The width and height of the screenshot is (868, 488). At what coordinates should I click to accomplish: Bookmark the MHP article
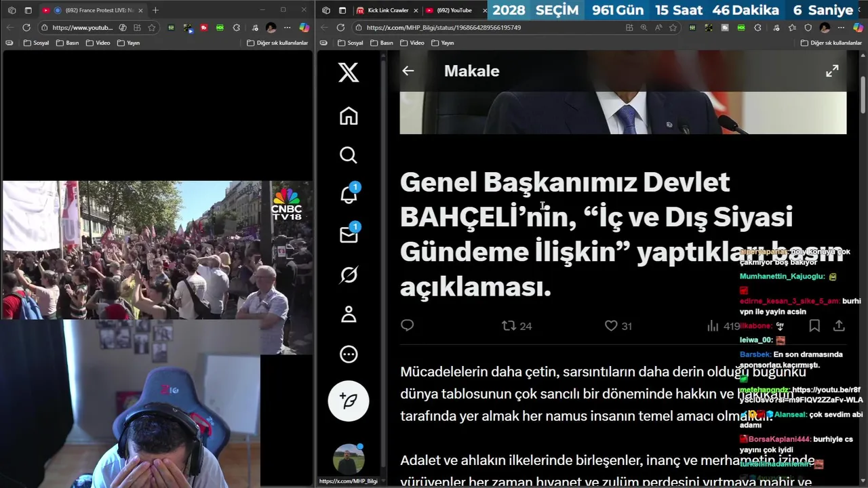point(814,326)
